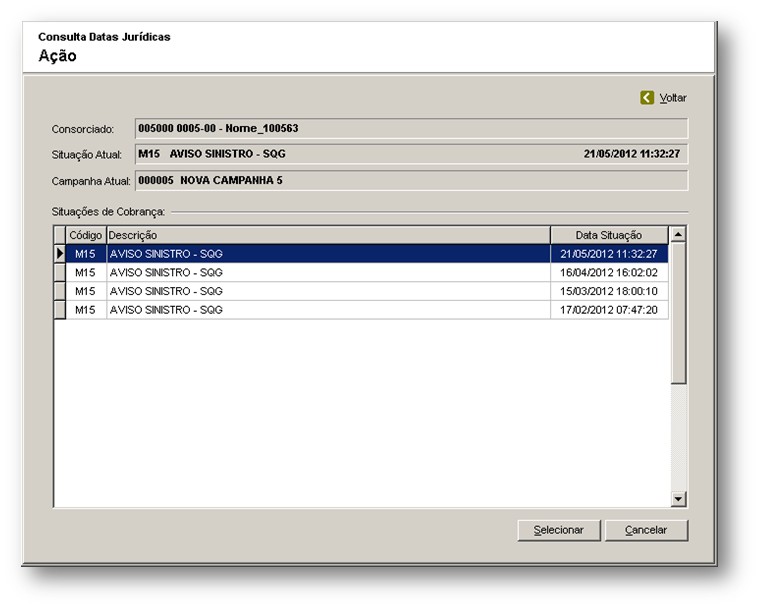Click the Consorciado field with Nome_100563
The width and height of the screenshot is (760, 609).
(411, 128)
